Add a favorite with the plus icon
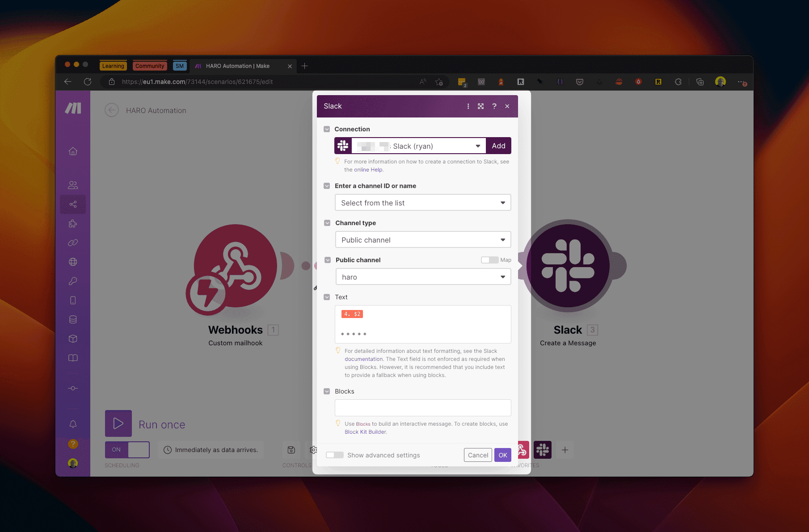Image resolution: width=809 pixels, height=532 pixels. point(565,450)
